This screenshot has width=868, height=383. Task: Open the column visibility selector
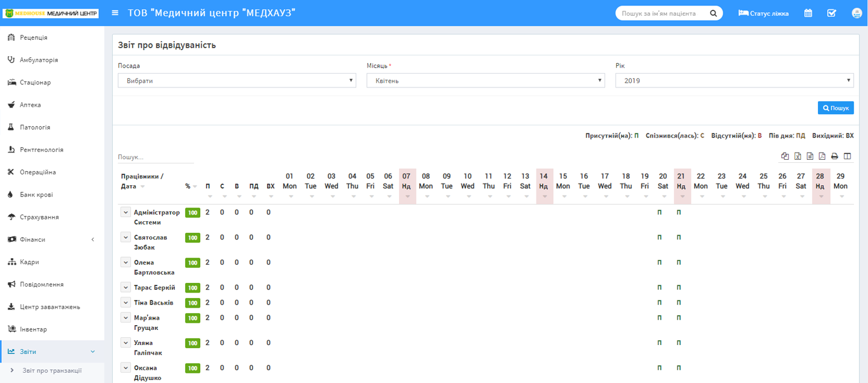click(848, 156)
